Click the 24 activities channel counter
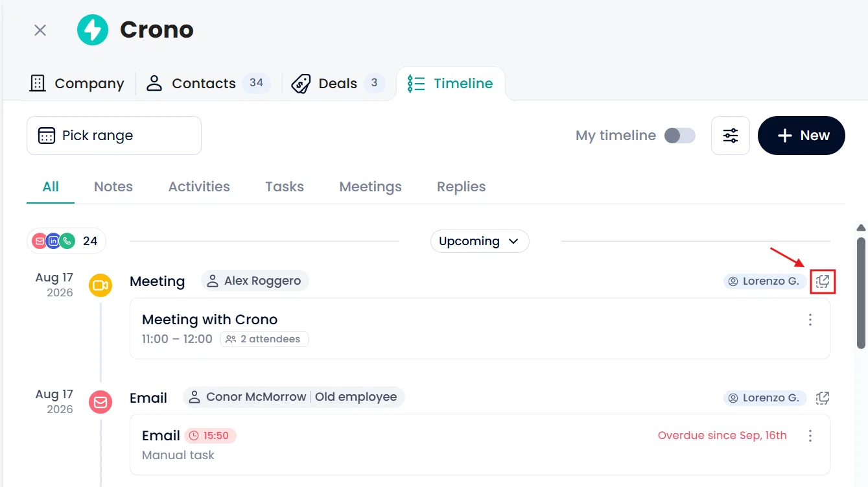This screenshot has height=487, width=868. click(66, 241)
